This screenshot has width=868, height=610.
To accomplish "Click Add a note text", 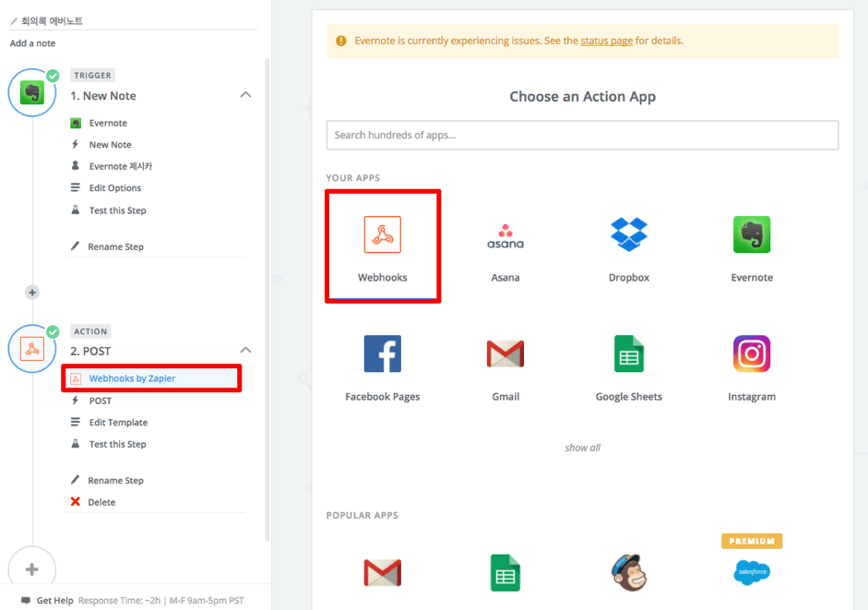I will 32,43.
